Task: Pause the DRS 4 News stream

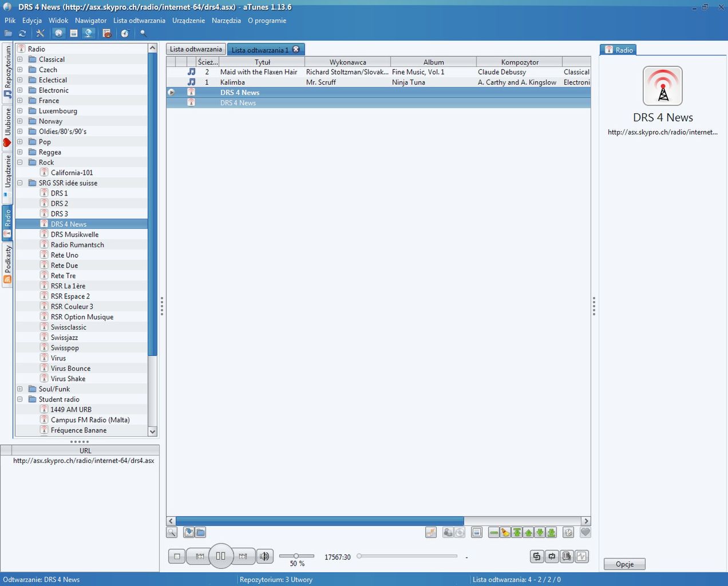Action: click(220, 556)
